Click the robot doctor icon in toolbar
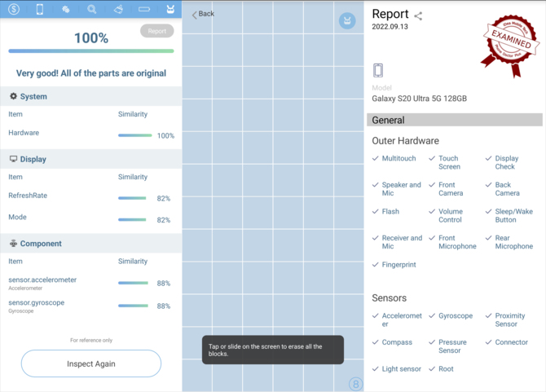Viewport: 546px width, 392px height. pos(170,9)
